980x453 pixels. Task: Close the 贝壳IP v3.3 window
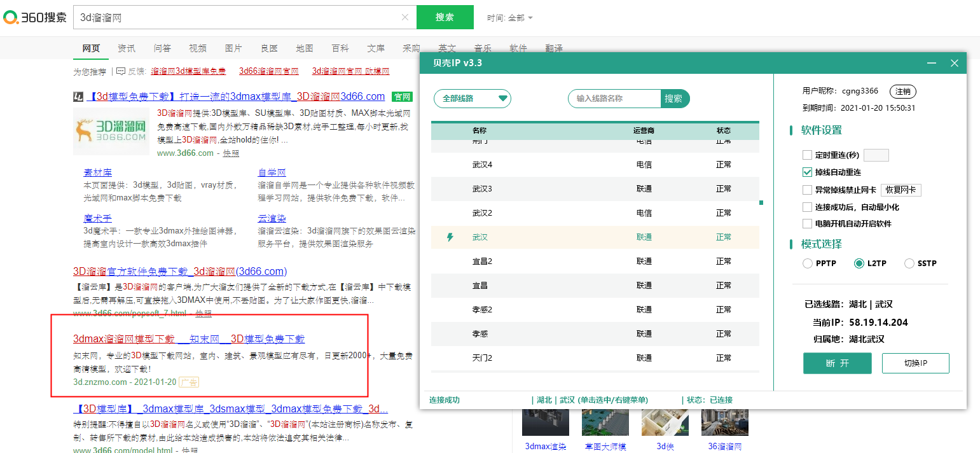(955, 63)
